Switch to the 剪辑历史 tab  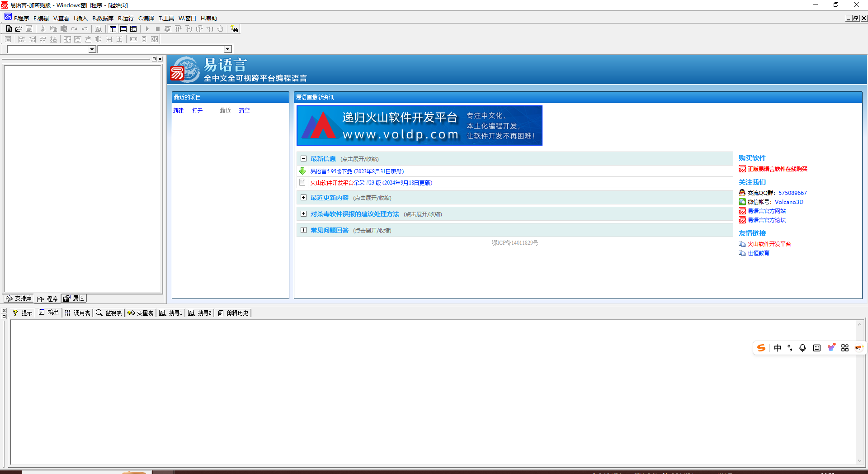(233, 313)
